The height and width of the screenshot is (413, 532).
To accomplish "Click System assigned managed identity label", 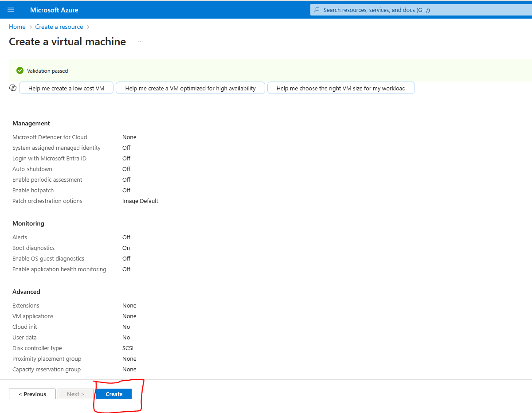I will pyautogui.click(x=56, y=148).
